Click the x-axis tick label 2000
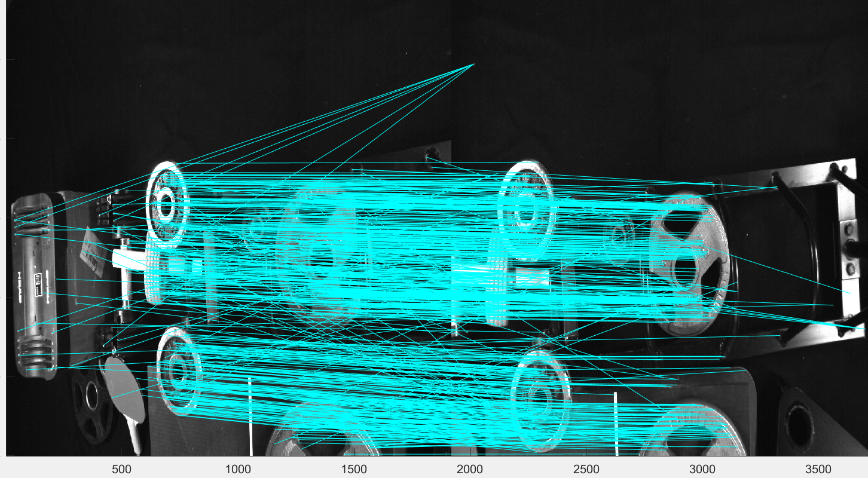This screenshot has height=478, width=868. (x=470, y=469)
